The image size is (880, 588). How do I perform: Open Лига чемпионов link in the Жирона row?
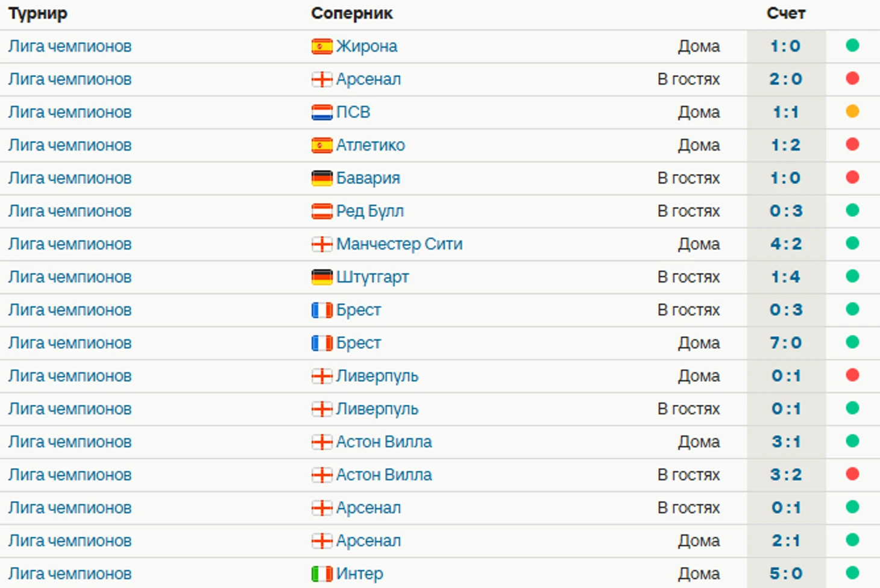coord(70,46)
